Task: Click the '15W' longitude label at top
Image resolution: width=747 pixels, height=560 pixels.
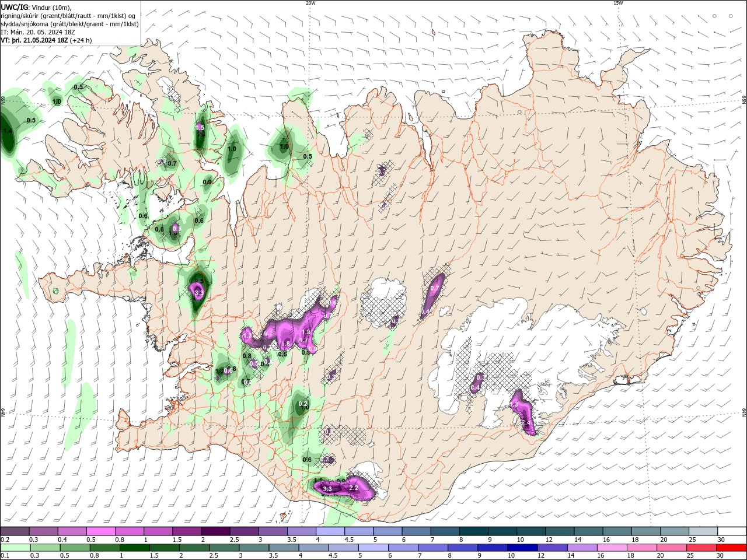Action: pos(618,3)
